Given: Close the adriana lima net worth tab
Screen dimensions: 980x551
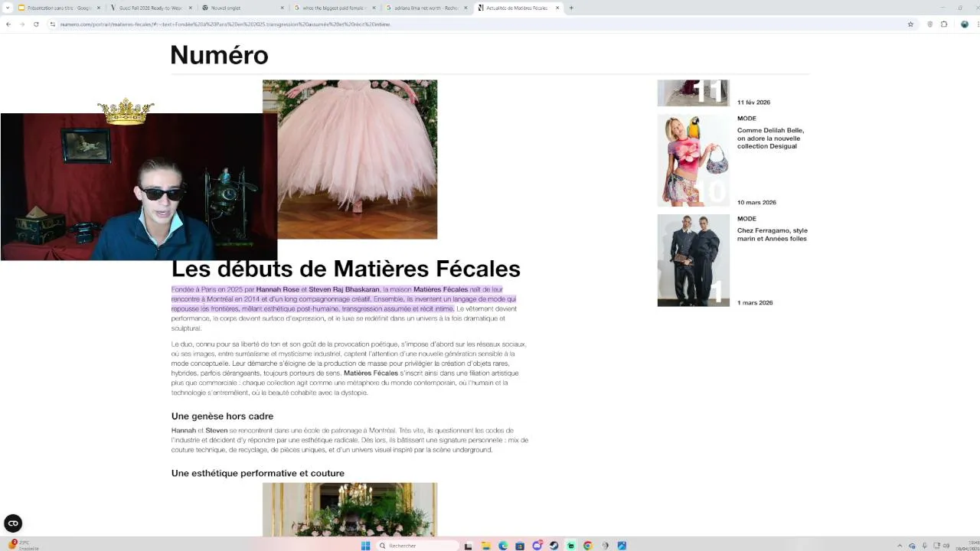Looking at the screenshot, I should pos(465,8).
